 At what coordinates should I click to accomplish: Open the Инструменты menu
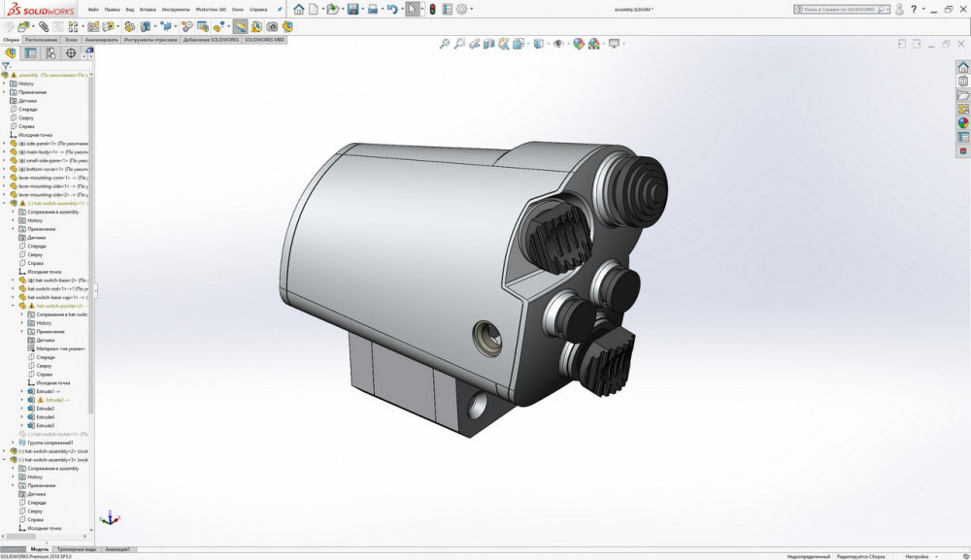tap(176, 9)
